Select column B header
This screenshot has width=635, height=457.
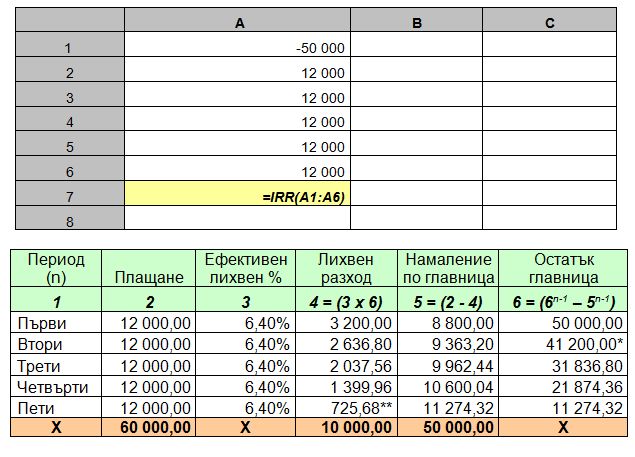pyautogui.click(x=416, y=22)
